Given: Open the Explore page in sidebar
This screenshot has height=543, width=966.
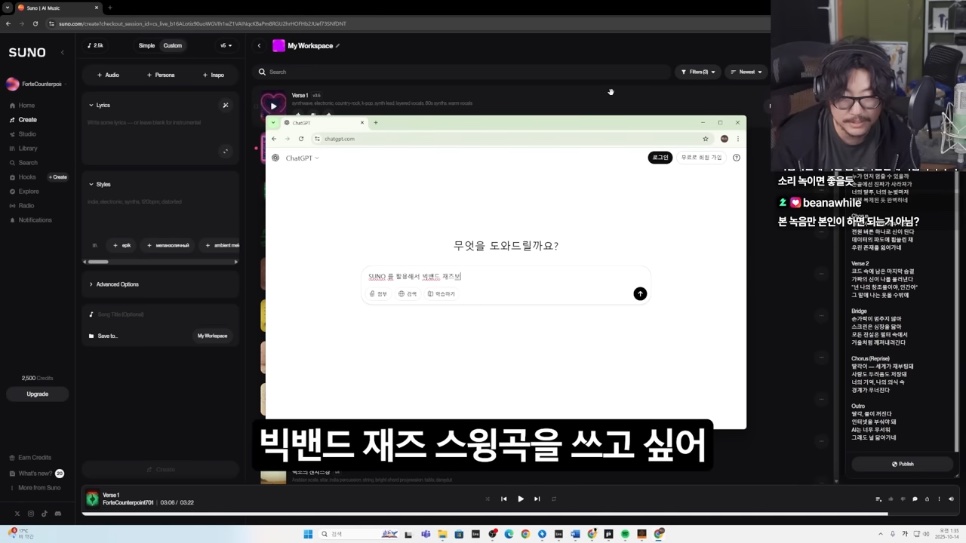Looking at the screenshot, I should pos(29,191).
